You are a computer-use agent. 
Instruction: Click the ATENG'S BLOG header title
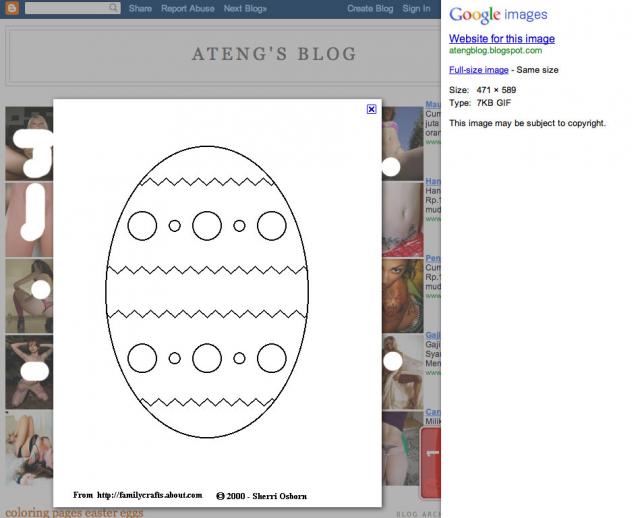click(x=275, y=54)
